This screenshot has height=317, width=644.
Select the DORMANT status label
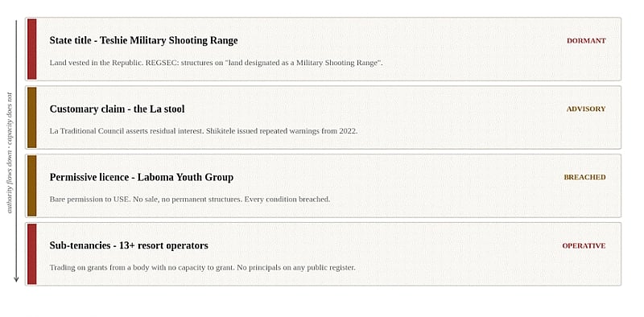tap(586, 41)
